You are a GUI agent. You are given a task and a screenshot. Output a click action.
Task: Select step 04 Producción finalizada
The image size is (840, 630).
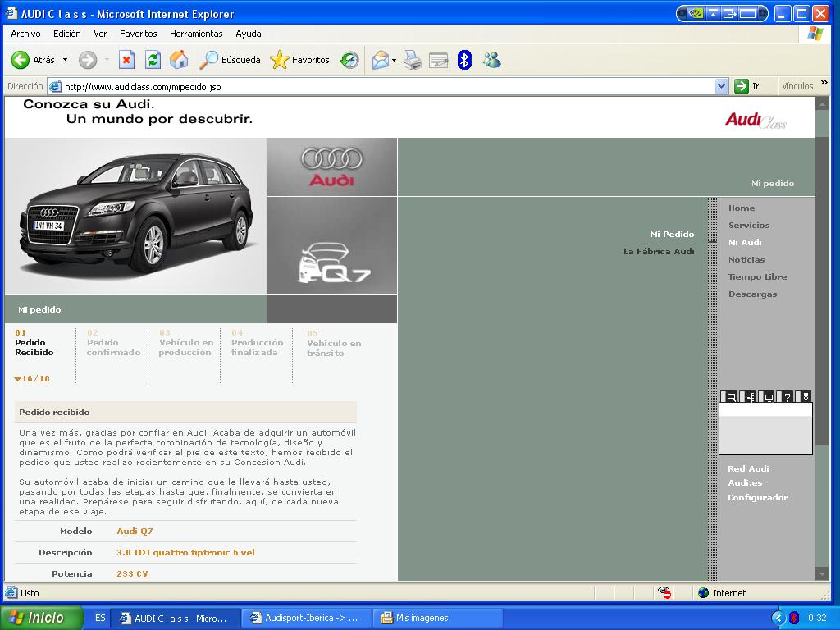tap(257, 342)
